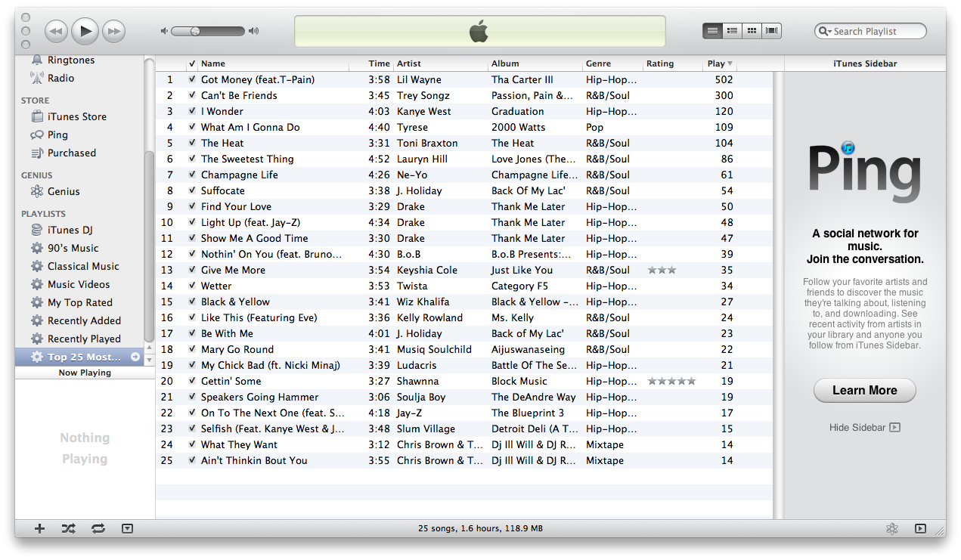Select Recently Played playlist
Viewport: 961px width, 560px height.
point(84,339)
